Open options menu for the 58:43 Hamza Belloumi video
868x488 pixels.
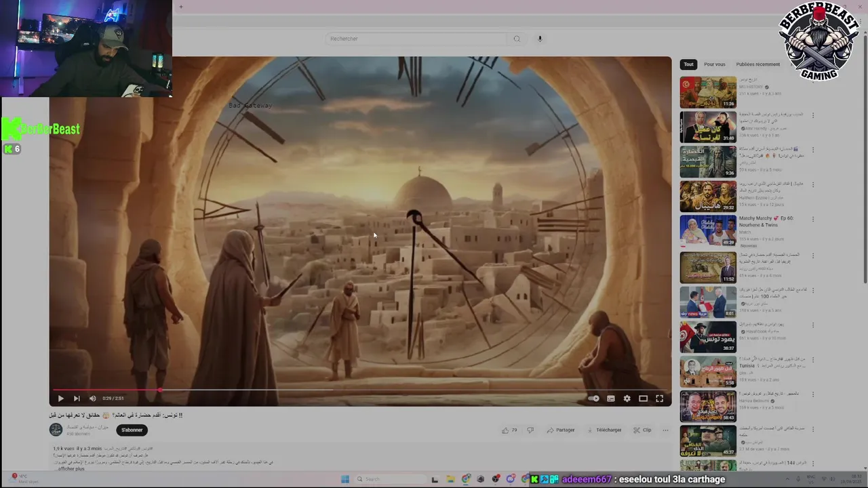813,394
